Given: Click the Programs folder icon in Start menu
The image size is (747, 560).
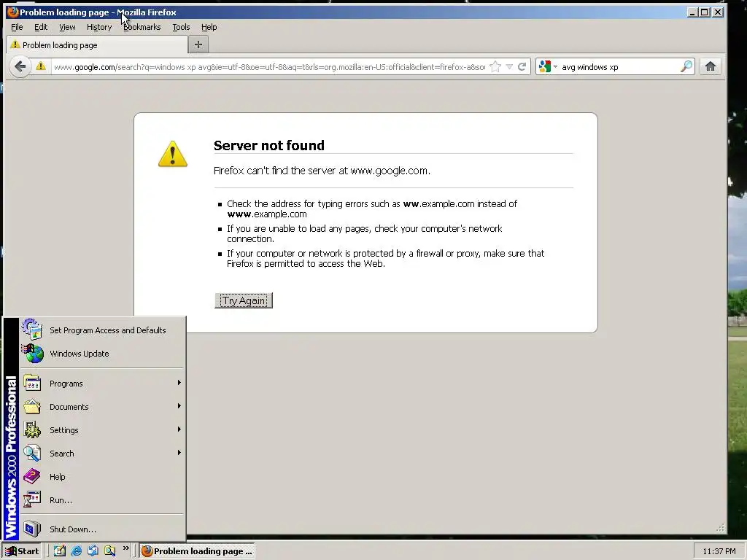Looking at the screenshot, I should (32, 384).
